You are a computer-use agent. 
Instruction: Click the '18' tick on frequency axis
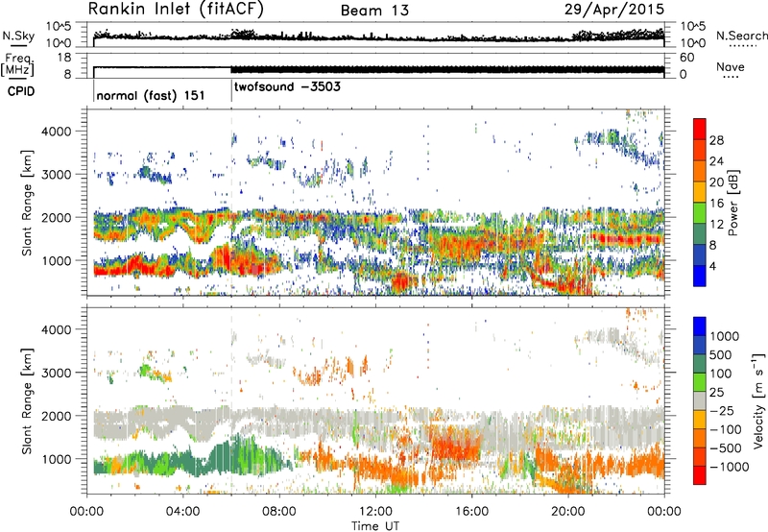[64, 58]
